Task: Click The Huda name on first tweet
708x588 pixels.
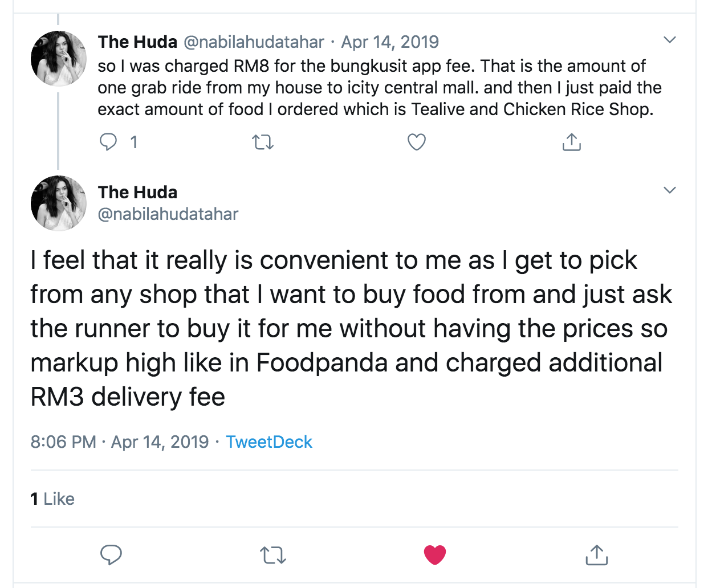Action: (x=137, y=42)
